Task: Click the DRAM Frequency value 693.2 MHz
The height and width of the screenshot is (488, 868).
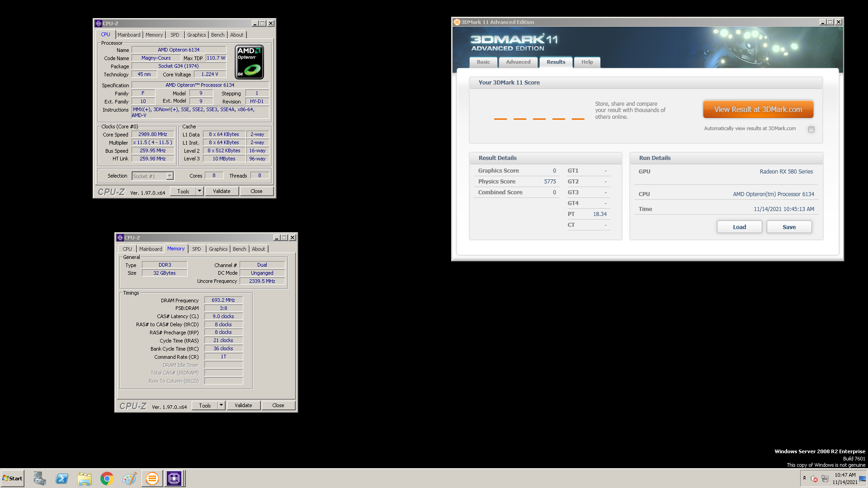Action: point(223,300)
